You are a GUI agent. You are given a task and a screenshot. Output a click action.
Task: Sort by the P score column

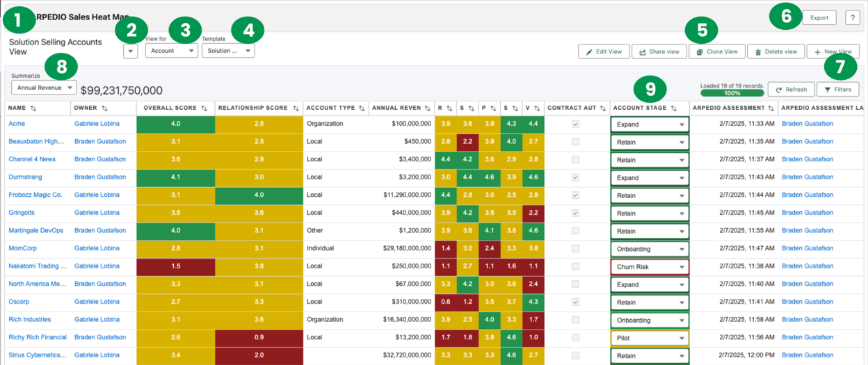493,108
